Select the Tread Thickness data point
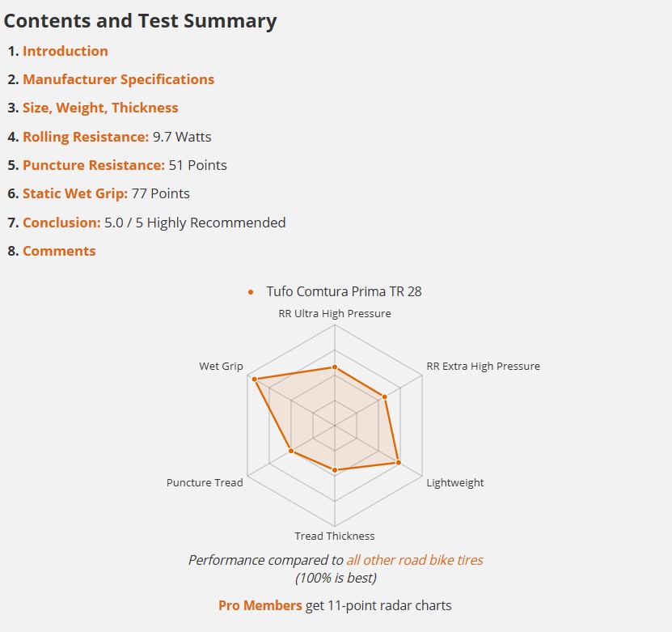Screen dimensions: 672x632 point(335,470)
